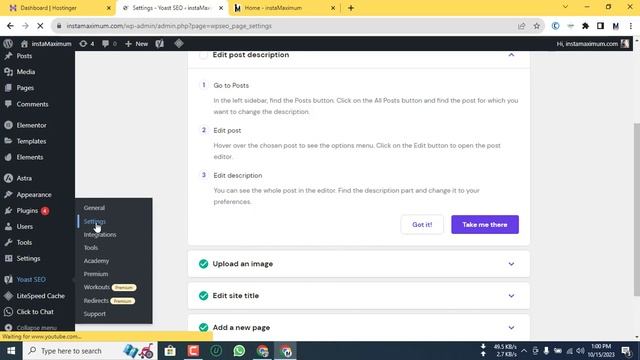Click the volume icon in system tray

coord(580,351)
